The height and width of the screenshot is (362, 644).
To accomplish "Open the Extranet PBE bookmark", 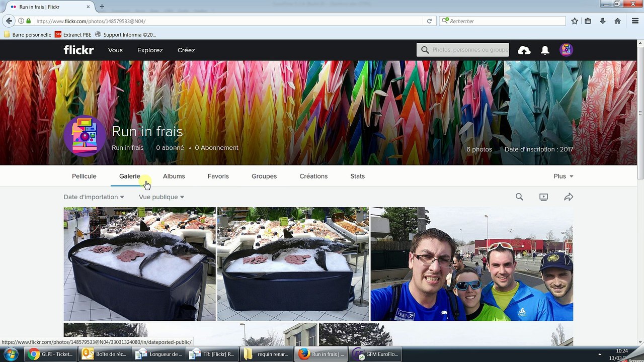I will point(73,35).
